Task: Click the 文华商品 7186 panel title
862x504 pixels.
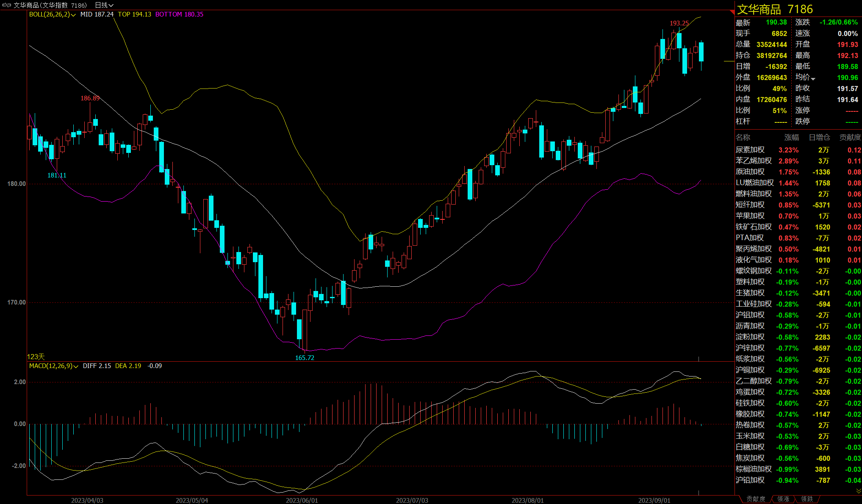Action: point(775,9)
